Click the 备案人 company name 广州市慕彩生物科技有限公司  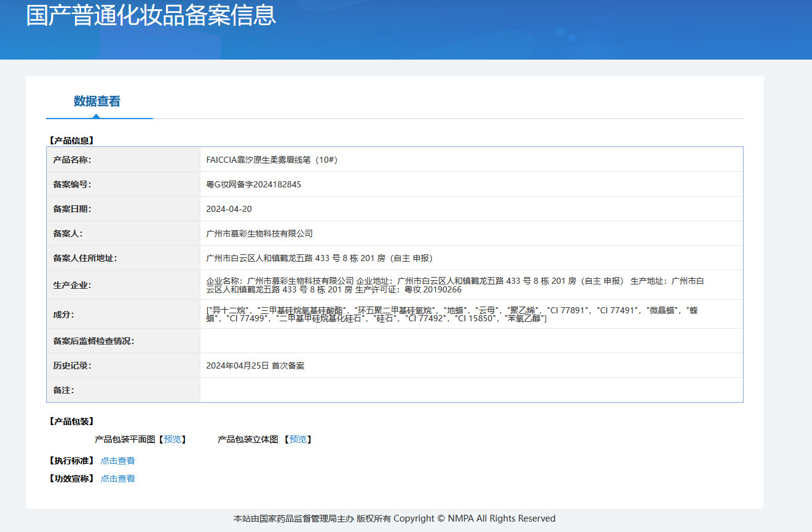pyautogui.click(x=259, y=233)
